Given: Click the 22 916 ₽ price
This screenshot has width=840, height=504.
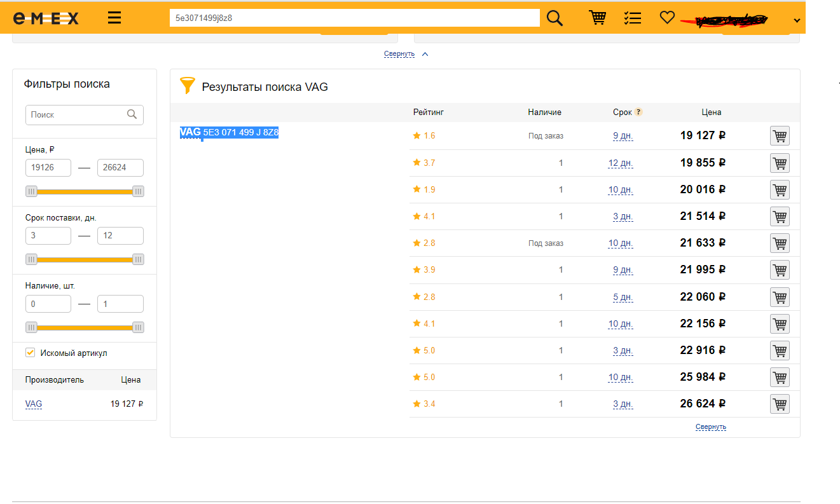Looking at the screenshot, I should pos(703,350).
